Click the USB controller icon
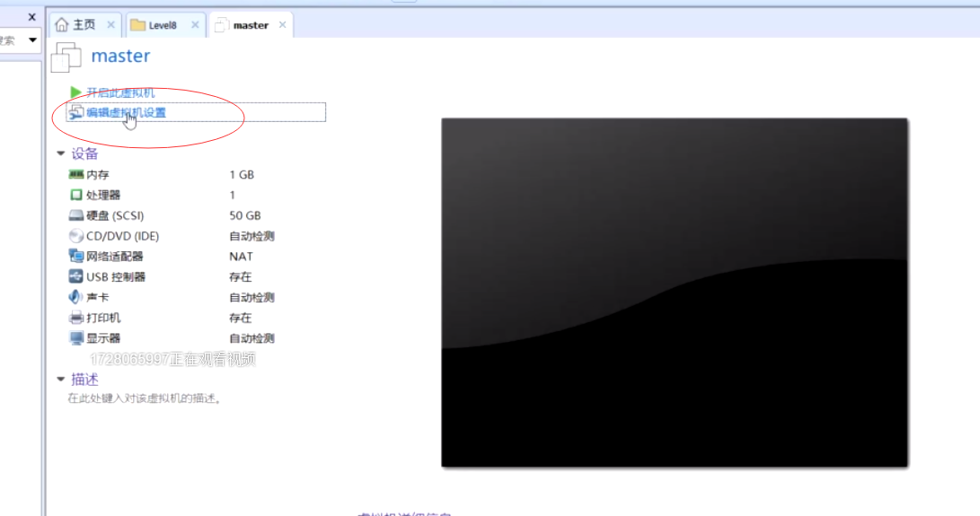The height and width of the screenshot is (516, 980). pyautogui.click(x=76, y=276)
